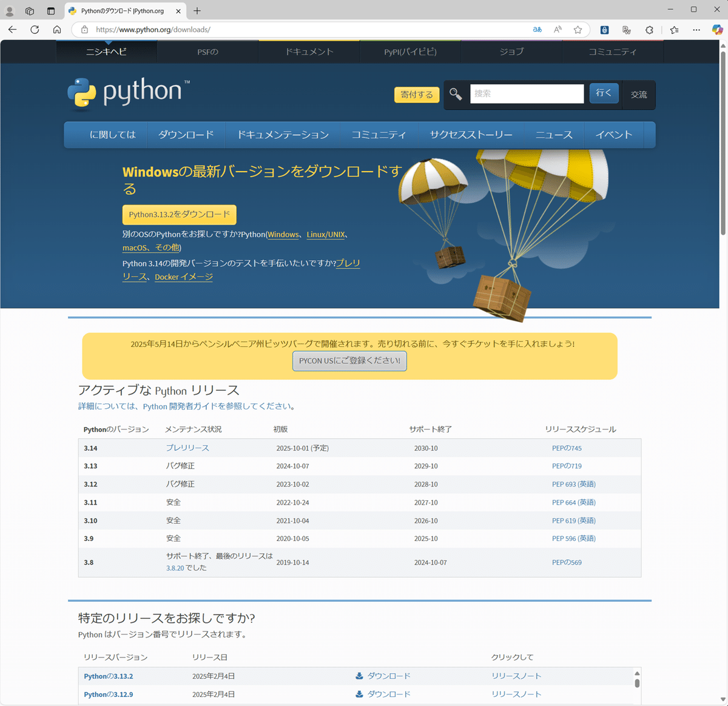The image size is (728, 706).
Task: Open the browser home page
Action: coord(57,29)
